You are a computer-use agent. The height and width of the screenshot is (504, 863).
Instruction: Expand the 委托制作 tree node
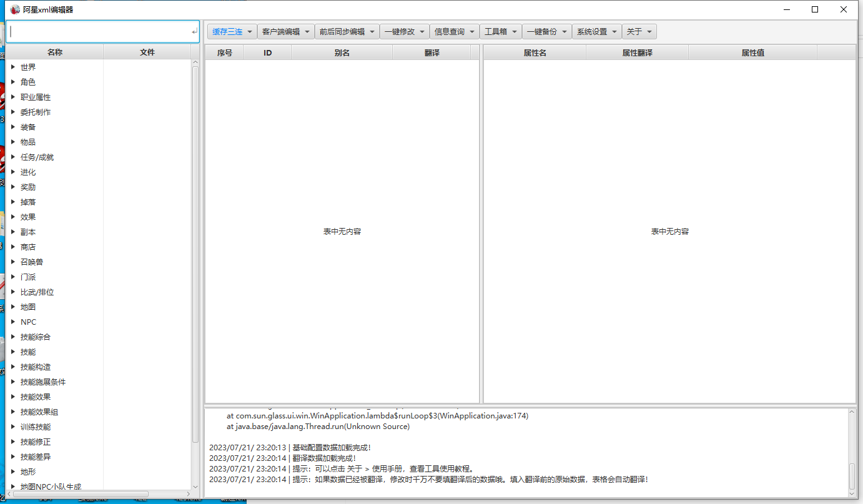point(12,112)
